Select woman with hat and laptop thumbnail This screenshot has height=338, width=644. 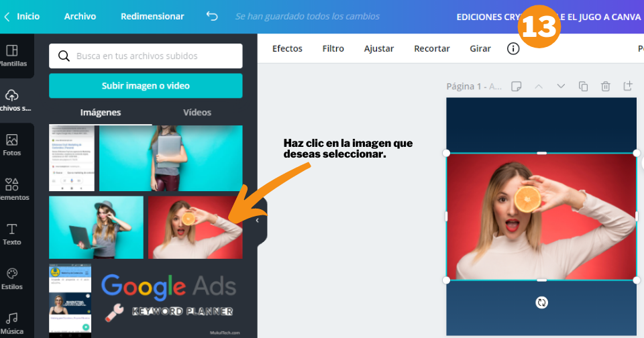(x=96, y=227)
